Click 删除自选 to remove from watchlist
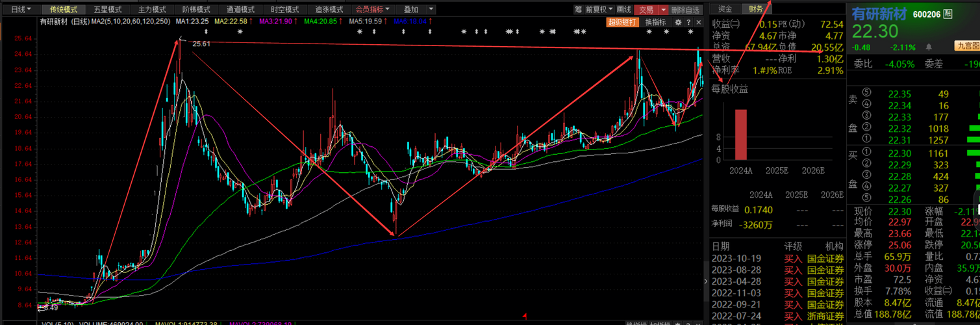Image resolution: width=980 pixels, height=325 pixels. coord(686,10)
